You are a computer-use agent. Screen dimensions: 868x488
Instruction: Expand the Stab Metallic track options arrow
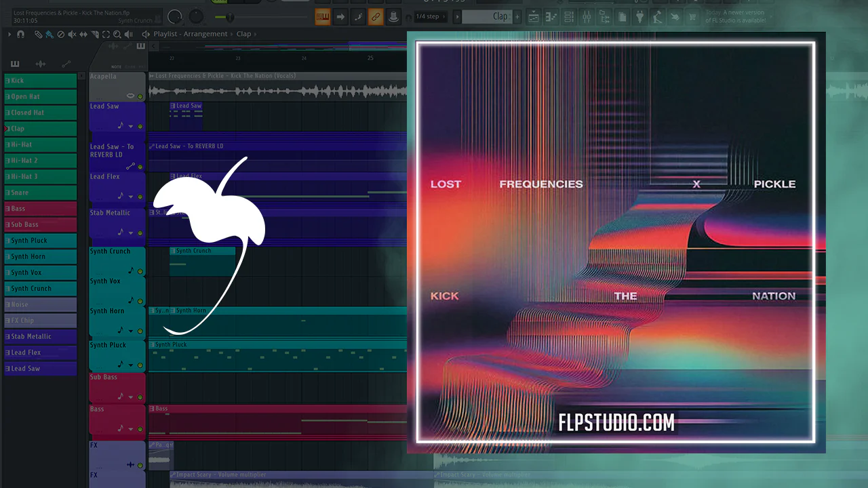coord(130,232)
